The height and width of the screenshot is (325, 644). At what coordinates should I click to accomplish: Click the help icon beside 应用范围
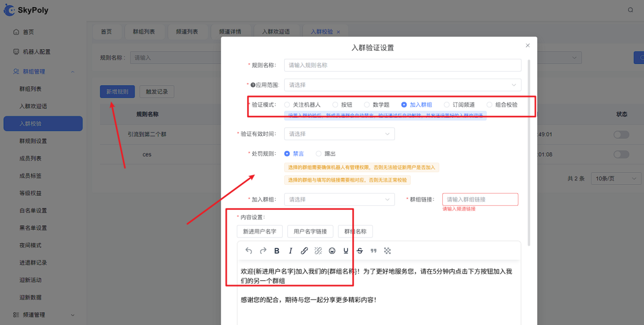click(253, 85)
